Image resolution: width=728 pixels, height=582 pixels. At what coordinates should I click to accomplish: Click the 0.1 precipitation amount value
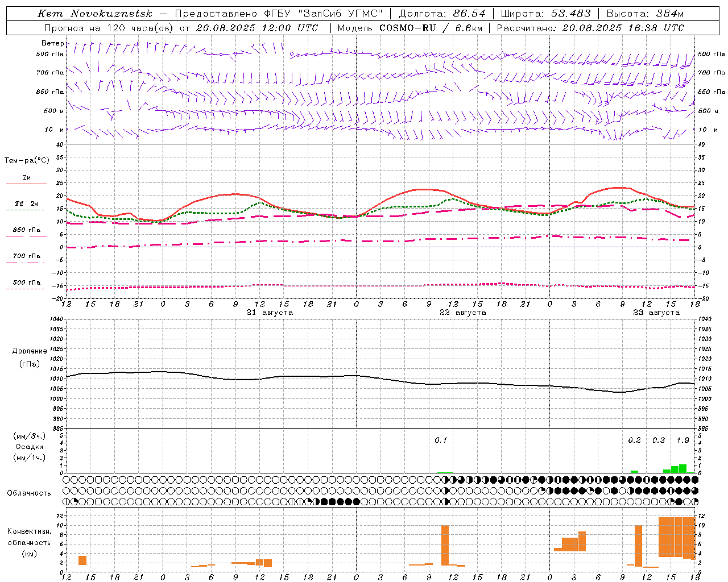click(441, 440)
